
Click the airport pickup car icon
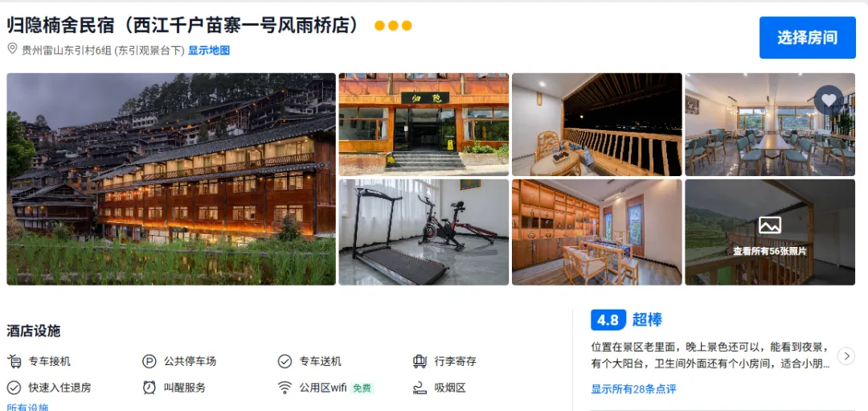tap(14, 362)
